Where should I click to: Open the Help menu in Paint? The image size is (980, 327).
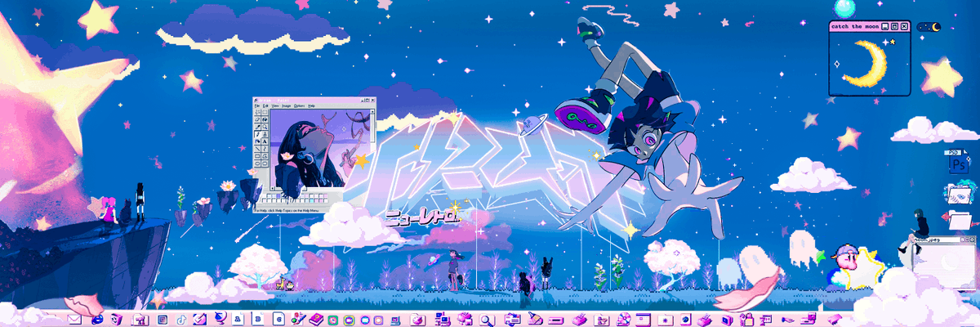tap(311, 105)
